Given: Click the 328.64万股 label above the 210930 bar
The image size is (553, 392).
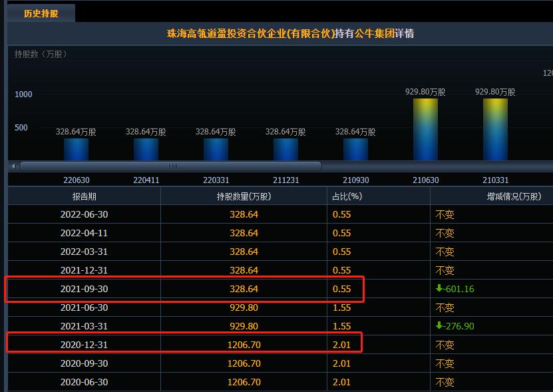Looking at the screenshot, I should click(x=355, y=132).
